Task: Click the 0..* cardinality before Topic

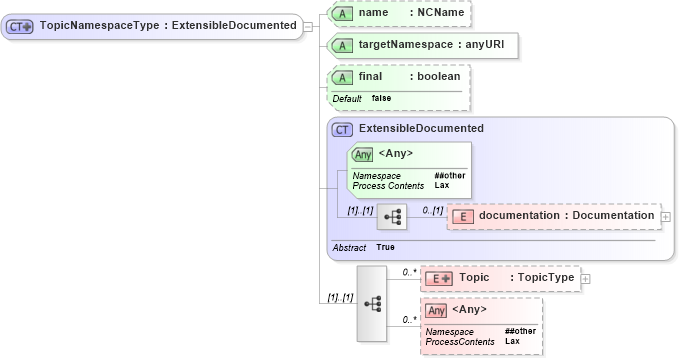Action: (x=409, y=272)
